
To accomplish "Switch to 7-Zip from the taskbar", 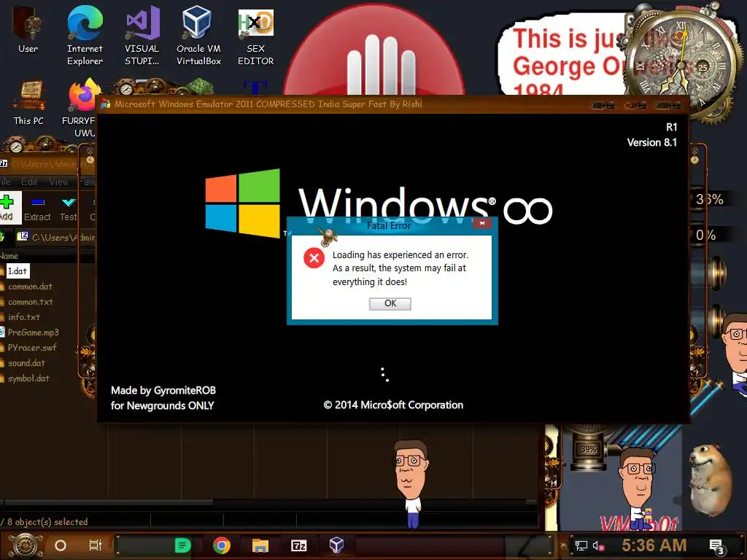I will [x=298, y=545].
